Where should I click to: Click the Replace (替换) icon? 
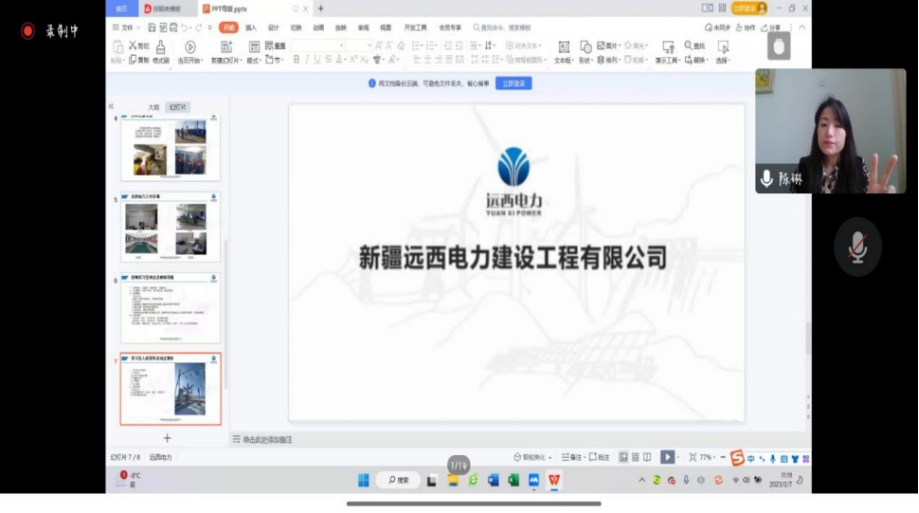688,60
